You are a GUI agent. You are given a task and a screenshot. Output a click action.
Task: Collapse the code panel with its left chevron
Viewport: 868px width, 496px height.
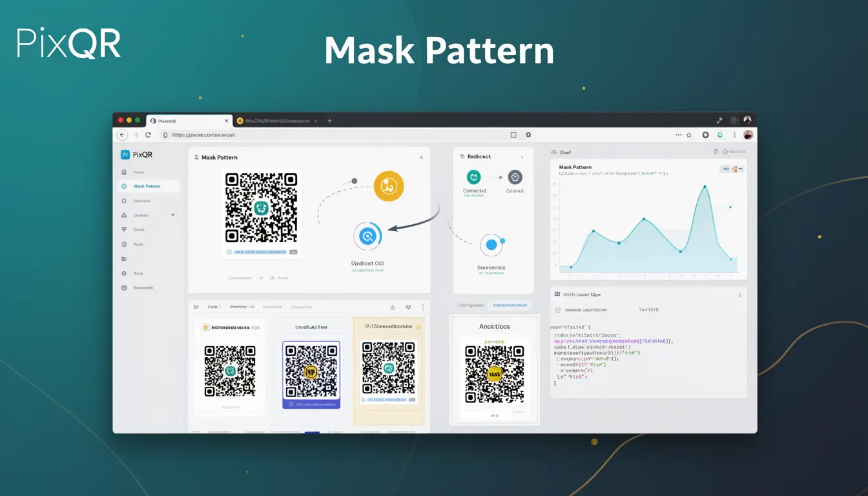click(739, 294)
